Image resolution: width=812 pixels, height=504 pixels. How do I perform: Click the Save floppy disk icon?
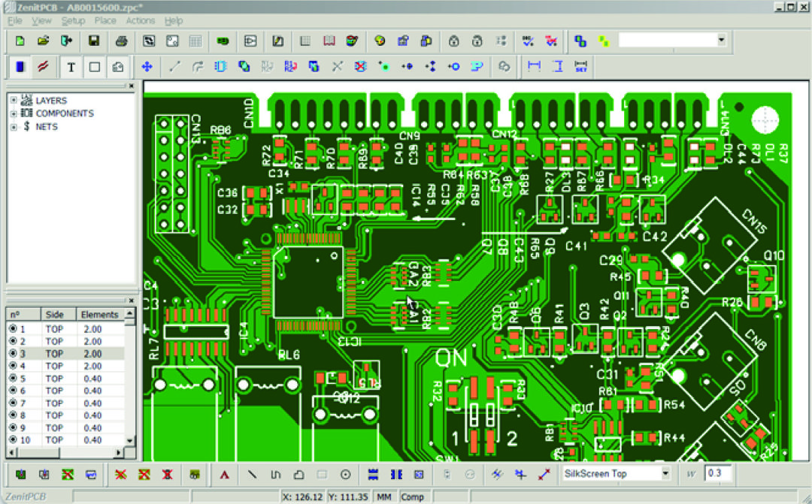[x=94, y=41]
